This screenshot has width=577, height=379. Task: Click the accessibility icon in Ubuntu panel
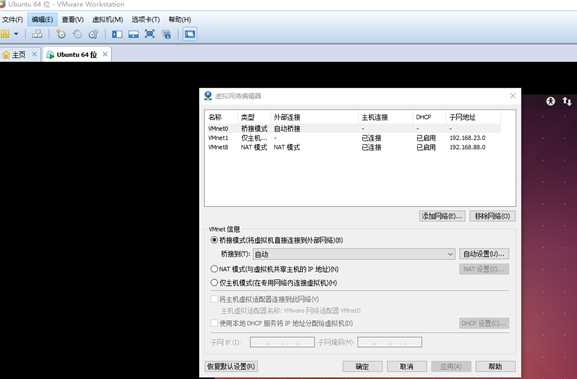[550, 100]
